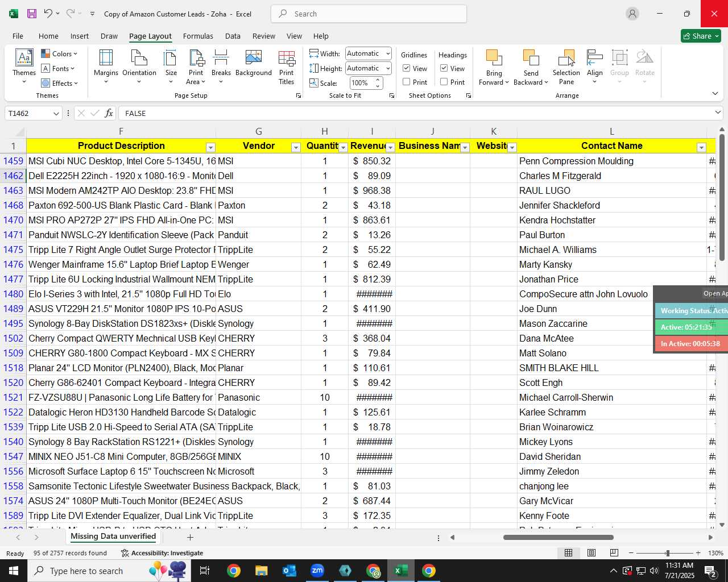
Task: Switch to the Formulas tab
Action: coord(198,36)
